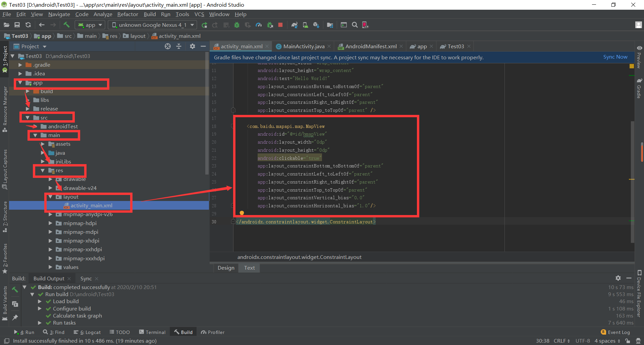This screenshot has height=345, width=644.
Task: Close the activity_main.xml editor tab
Action: point(267,46)
